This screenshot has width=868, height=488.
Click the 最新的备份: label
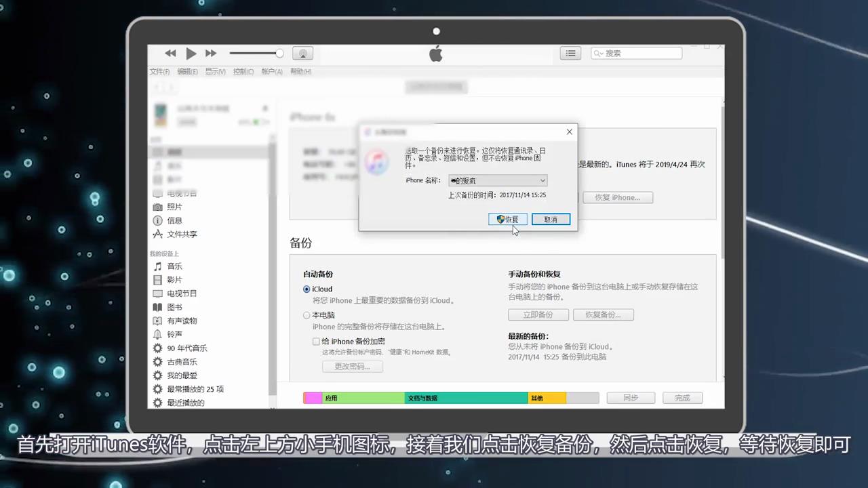click(528, 336)
